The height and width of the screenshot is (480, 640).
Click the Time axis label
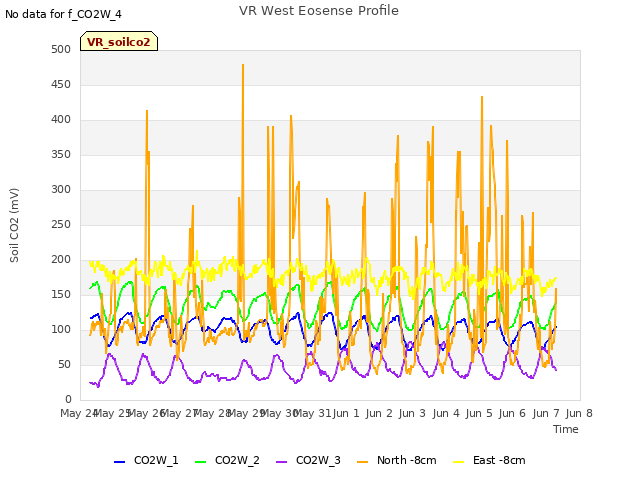(566, 429)
